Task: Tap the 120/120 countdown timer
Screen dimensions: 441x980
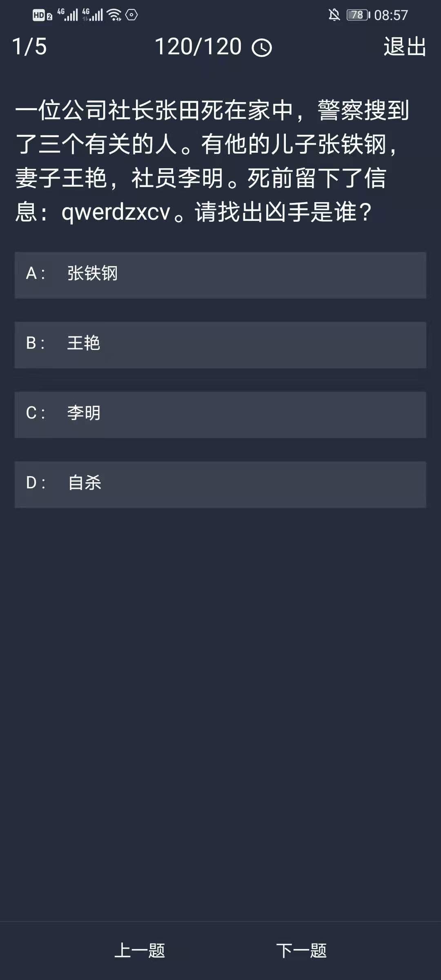Action: (x=198, y=47)
